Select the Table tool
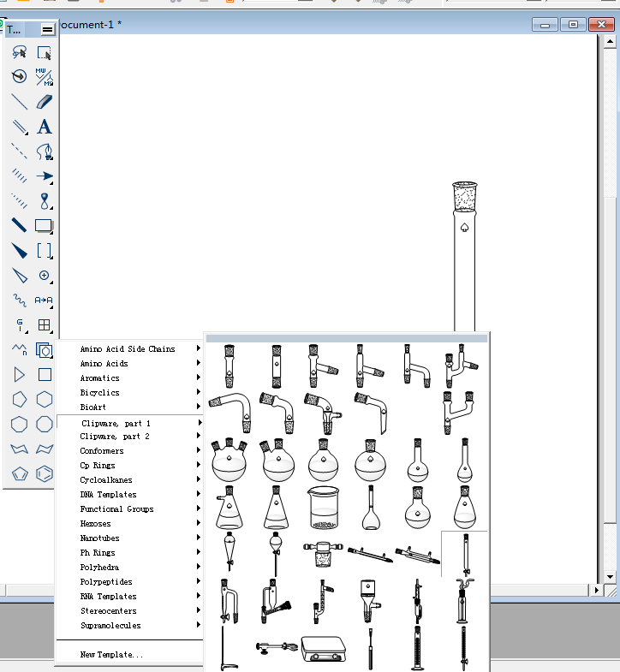The width and height of the screenshot is (620, 672). pos(45,324)
